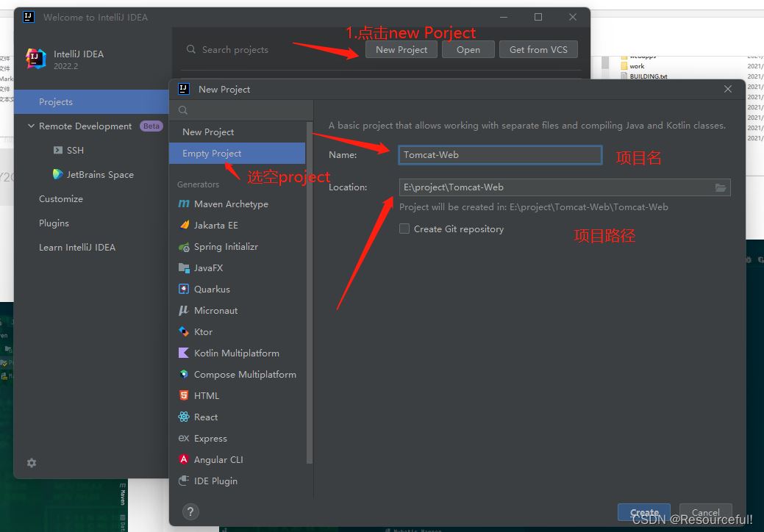Screen dimensions: 764x532
Task: Select the SSH item under Remote Development
Action: click(x=75, y=150)
